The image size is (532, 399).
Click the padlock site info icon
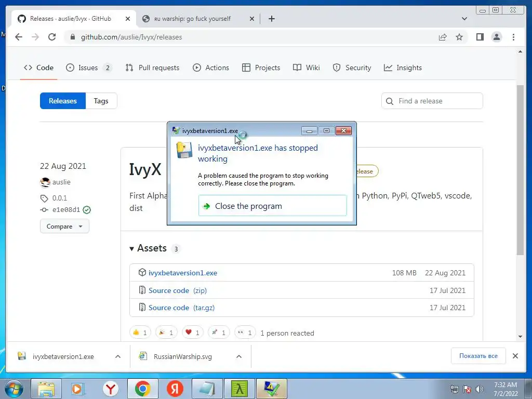coord(72,37)
